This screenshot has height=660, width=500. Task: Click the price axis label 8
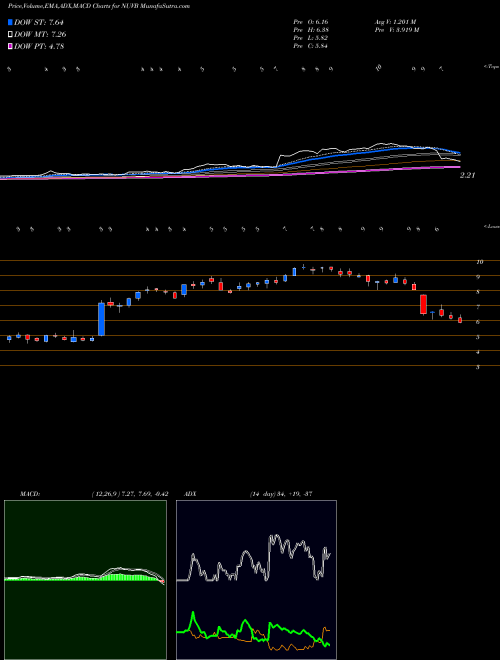pyautogui.click(x=478, y=292)
